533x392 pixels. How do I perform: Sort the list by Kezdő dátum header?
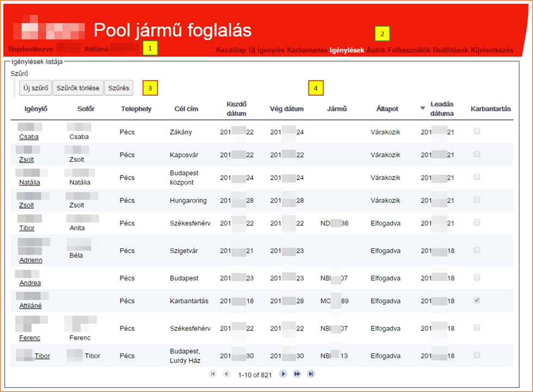(x=237, y=109)
